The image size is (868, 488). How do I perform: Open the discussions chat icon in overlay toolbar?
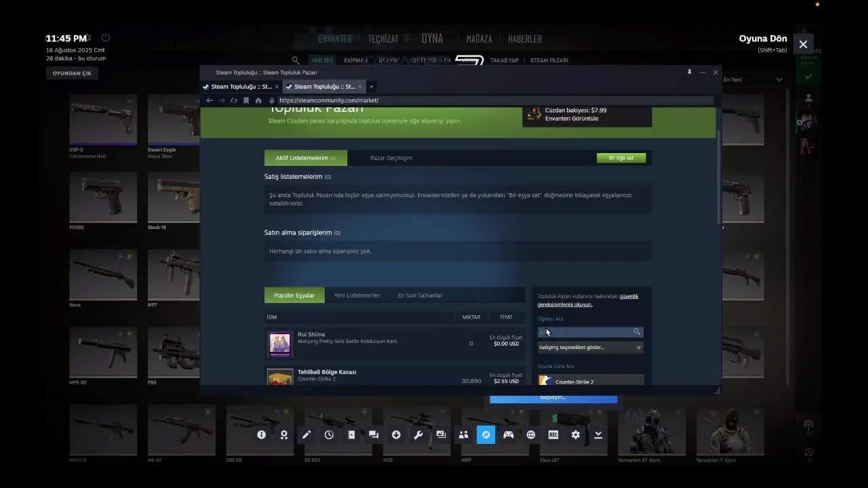point(374,434)
